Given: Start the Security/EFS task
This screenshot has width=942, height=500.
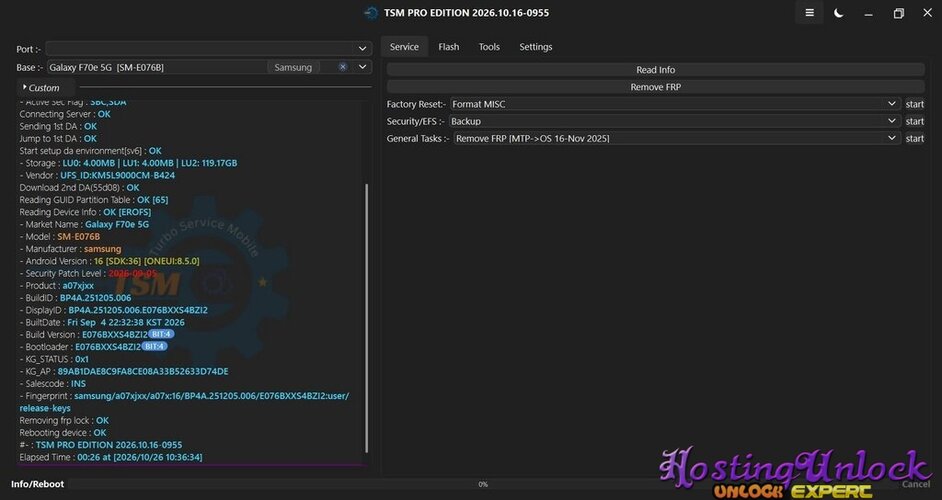Looking at the screenshot, I should coord(914,121).
